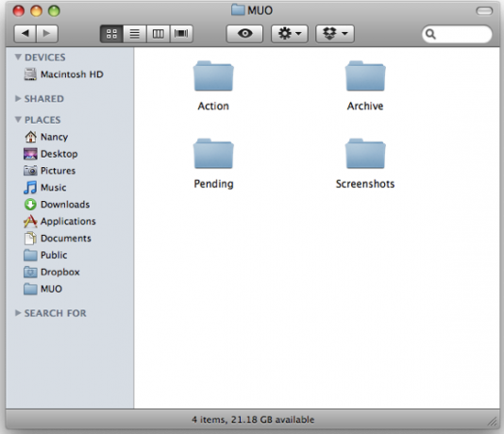Switch to Cover Flow view
Viewport: 504px width, 434px height.
181,34
